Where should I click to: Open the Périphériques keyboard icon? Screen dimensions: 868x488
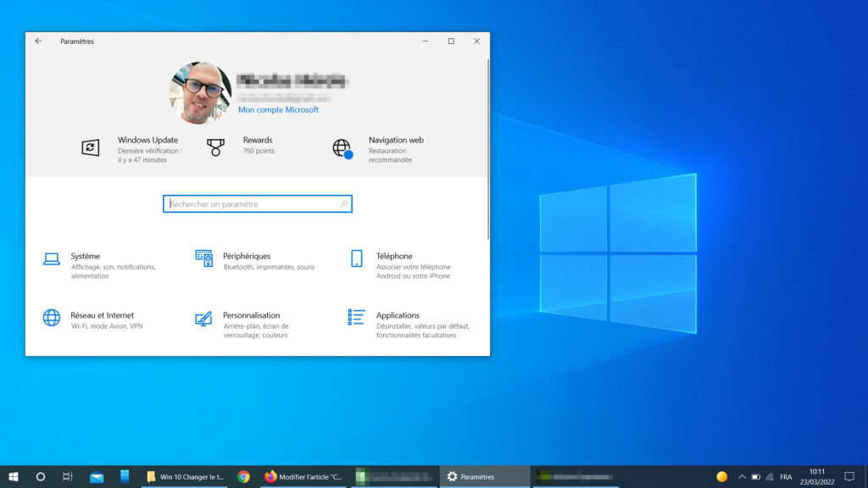coord(203,258)
